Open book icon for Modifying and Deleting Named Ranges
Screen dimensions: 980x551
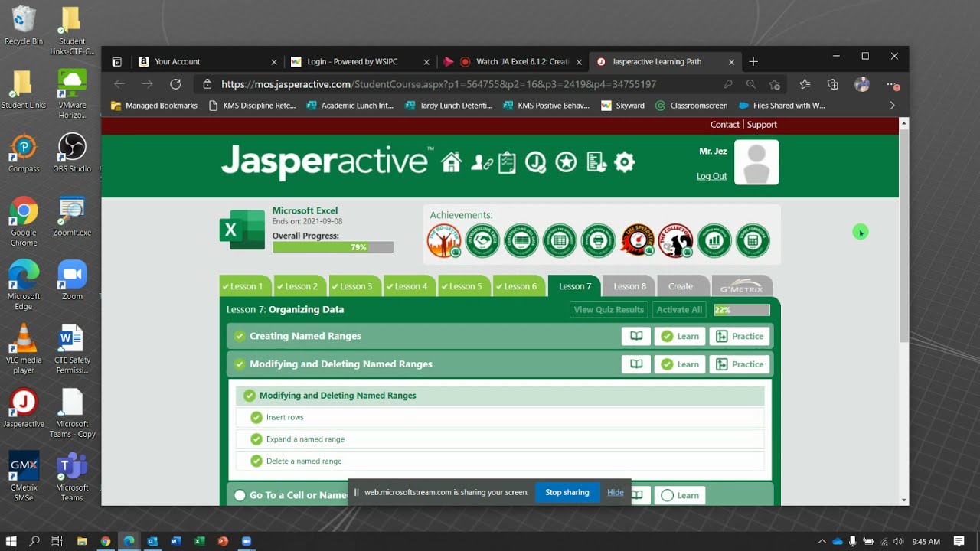636,364
